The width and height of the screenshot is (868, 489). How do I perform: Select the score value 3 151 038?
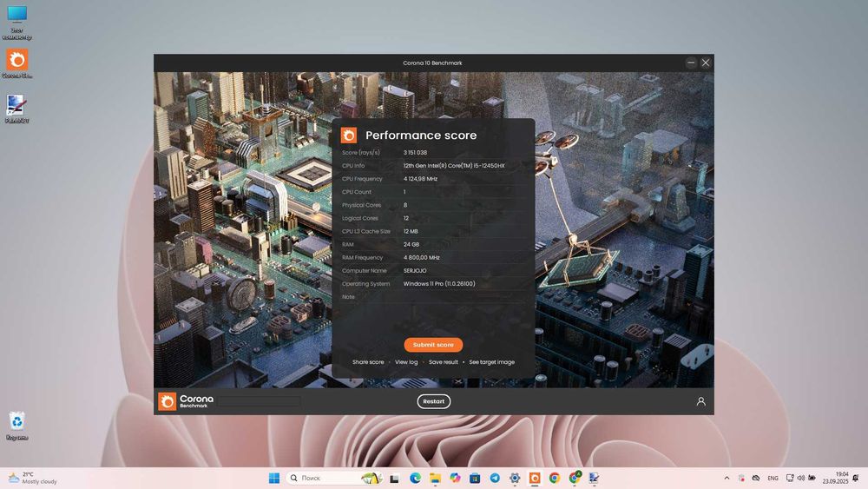click(415, 152)
